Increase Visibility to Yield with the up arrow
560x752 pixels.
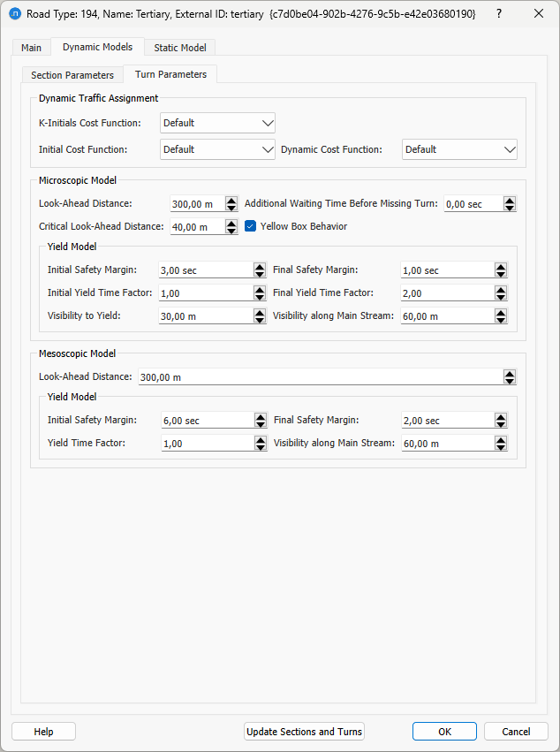coord(259,311)
